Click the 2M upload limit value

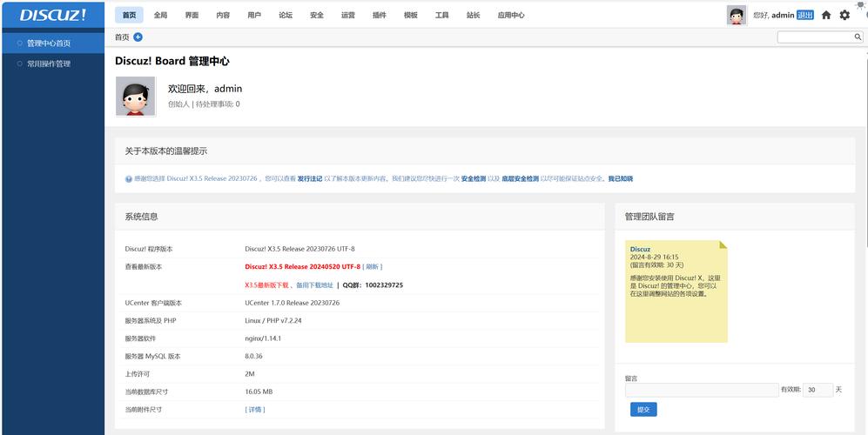pos(250,374)
